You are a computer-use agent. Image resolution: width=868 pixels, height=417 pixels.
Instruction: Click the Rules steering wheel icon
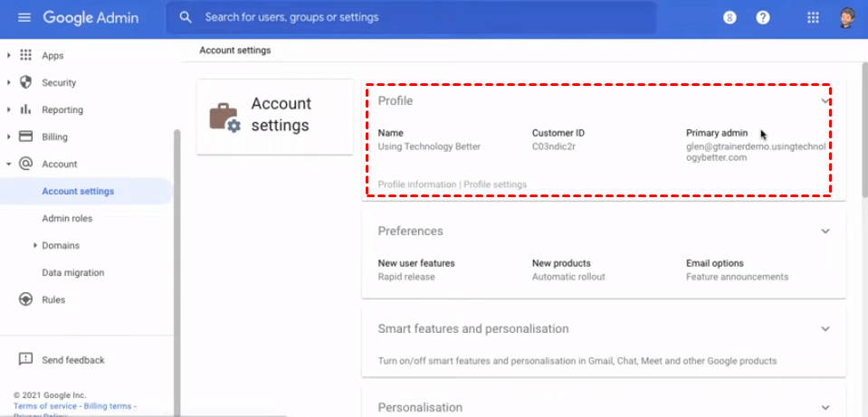click(25, 299)
